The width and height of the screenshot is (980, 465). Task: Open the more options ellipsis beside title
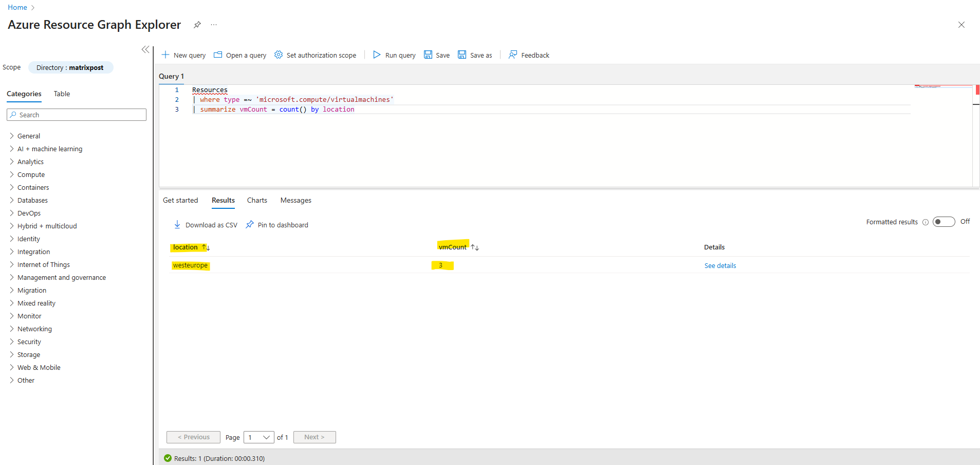[214, 25]
